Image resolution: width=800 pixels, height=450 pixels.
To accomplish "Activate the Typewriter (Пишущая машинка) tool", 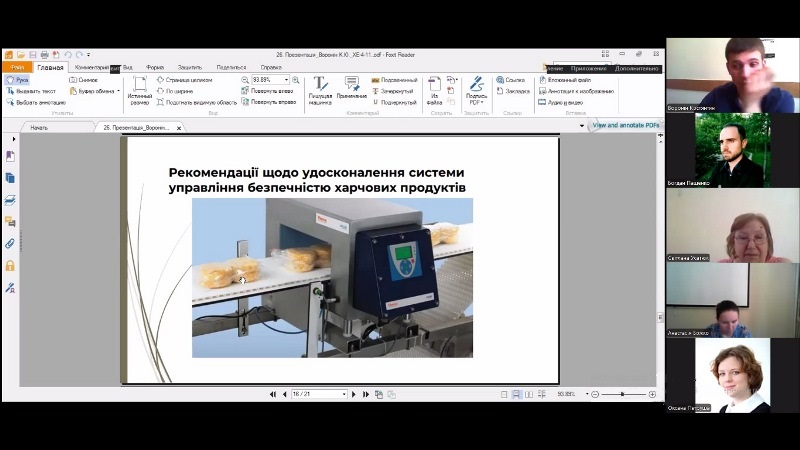I will click(x=320, y=89).
